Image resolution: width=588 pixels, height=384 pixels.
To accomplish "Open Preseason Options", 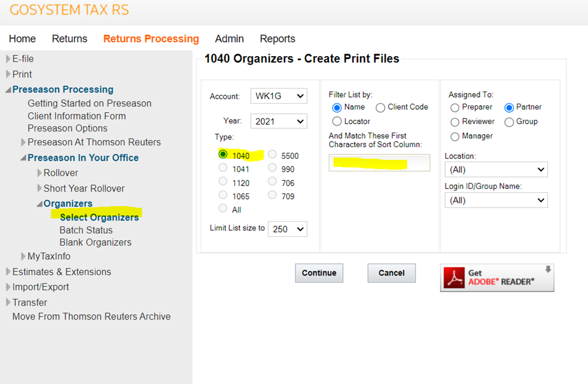I will coord(68,128).
